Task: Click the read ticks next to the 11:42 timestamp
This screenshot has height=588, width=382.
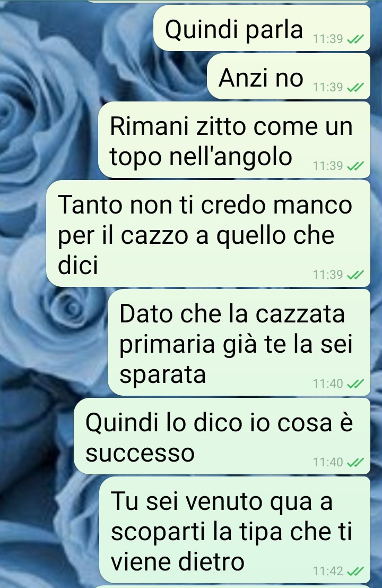Action: [355, 571]
